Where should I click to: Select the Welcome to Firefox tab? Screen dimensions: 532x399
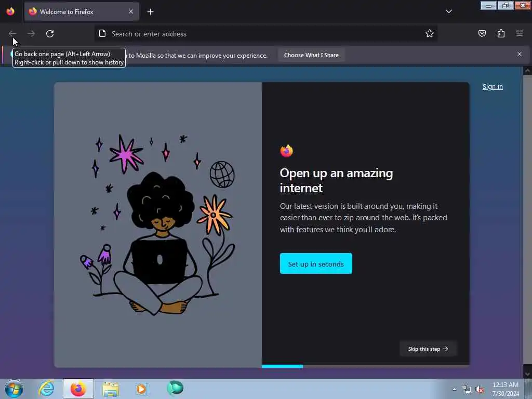pyautogui.click(x=82, y=11)
